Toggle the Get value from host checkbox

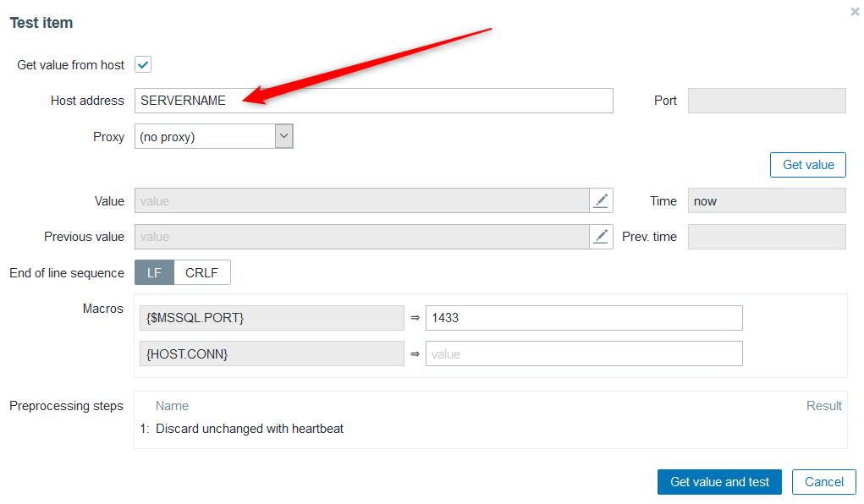click(143, 65)
